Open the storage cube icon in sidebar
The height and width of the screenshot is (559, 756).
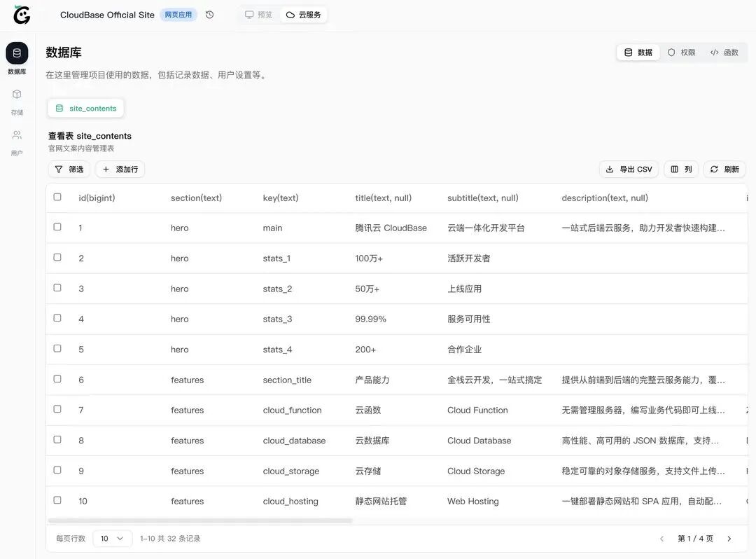(x=17, y=94)
